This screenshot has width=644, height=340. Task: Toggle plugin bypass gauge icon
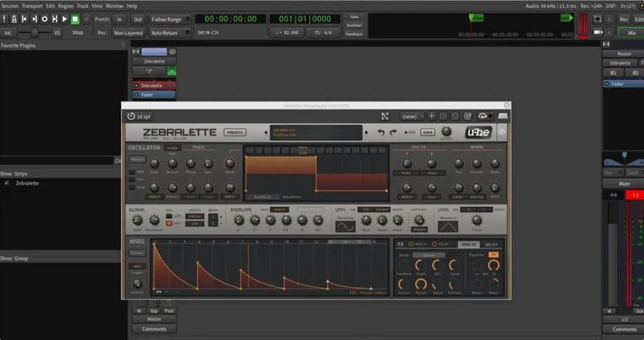pyautogui.click(x=485, y=117)
